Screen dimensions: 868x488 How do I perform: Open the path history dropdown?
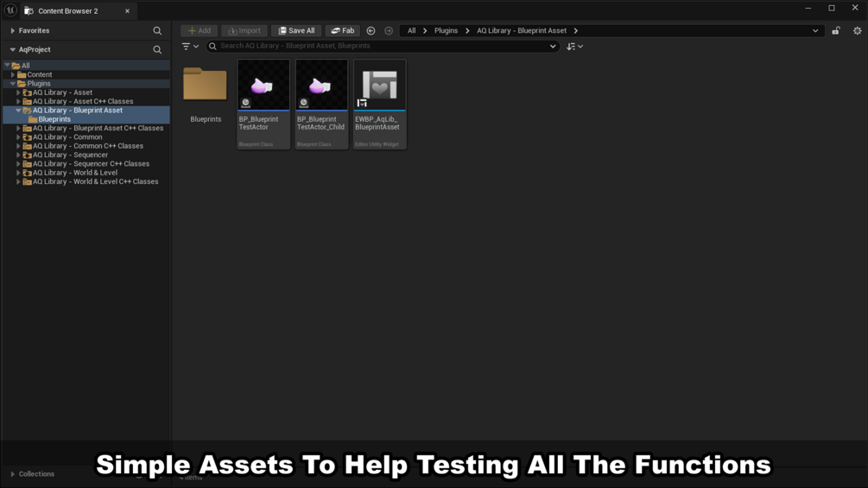(x=814, y=31)
